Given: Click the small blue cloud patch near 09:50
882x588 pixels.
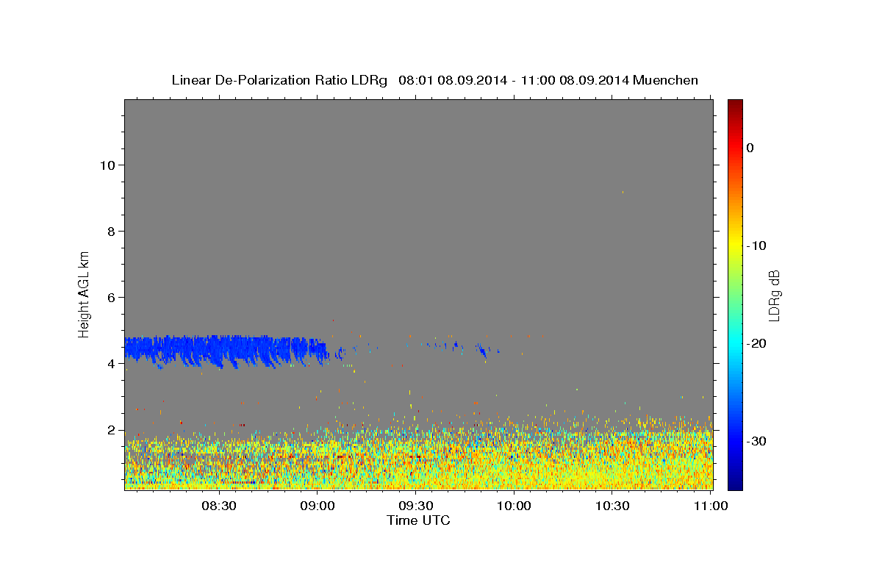Looking at the screenshot, I should click(482, 349).
